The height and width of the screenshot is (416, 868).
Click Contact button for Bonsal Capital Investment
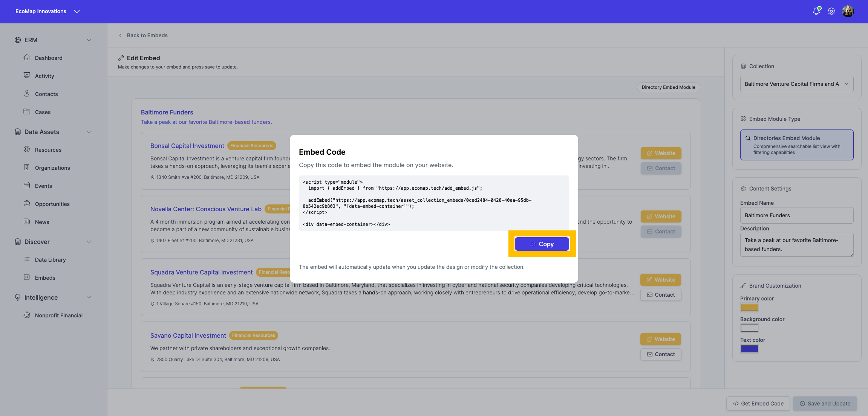point(661,168)
